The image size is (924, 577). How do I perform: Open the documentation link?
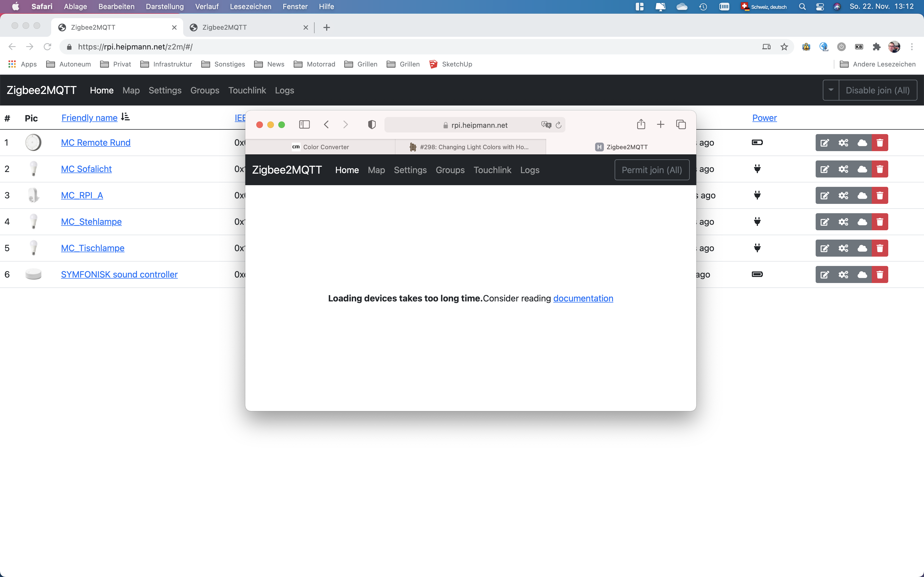(x=583, y=298)
